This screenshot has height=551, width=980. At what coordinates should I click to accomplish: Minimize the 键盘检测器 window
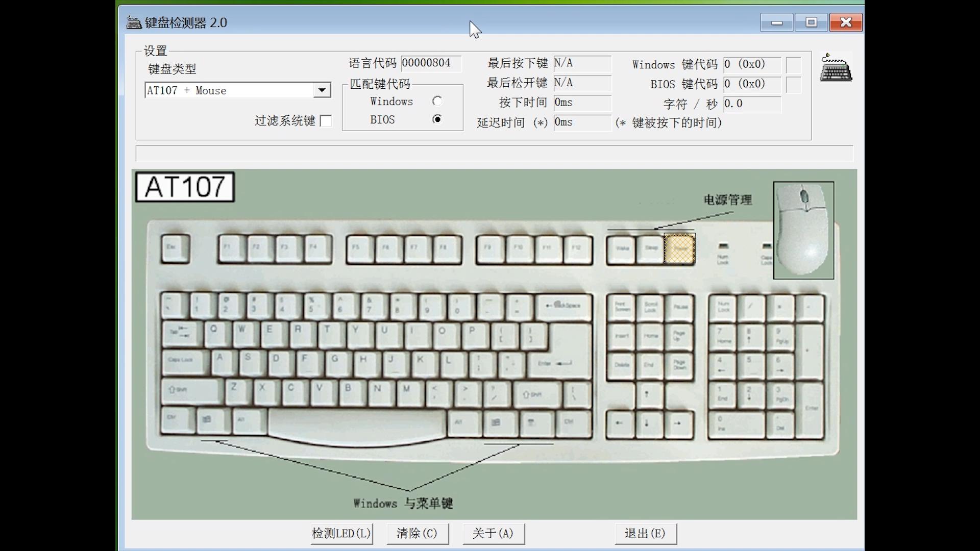[776, 22]
